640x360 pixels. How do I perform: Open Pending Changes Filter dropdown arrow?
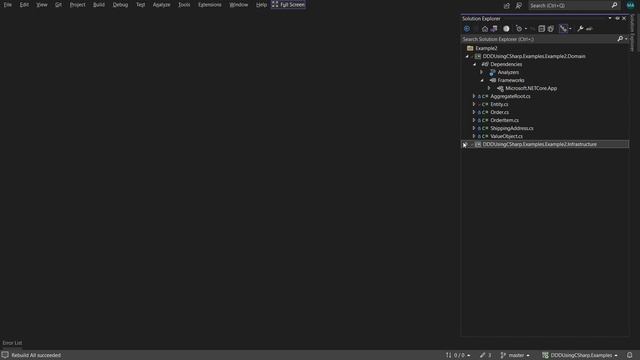[x=526, y=29]
